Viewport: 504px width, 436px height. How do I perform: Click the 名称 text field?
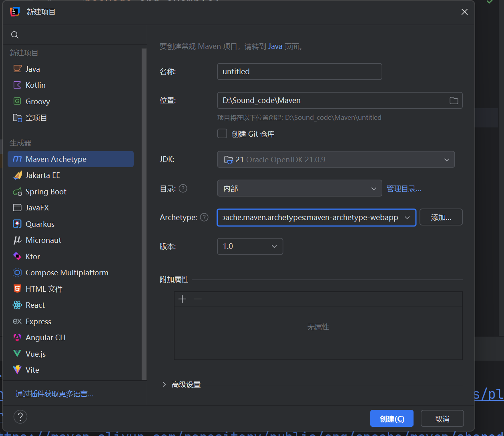point(299,71)
